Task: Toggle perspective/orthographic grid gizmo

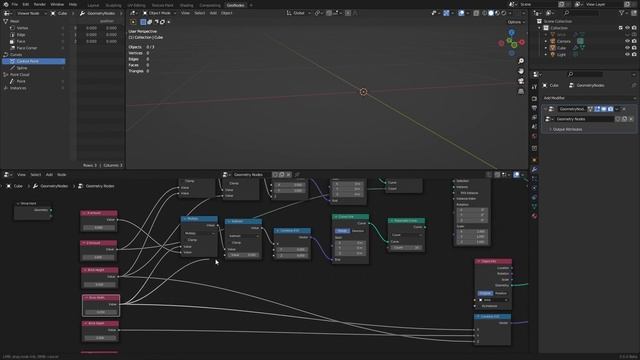Action: point(521,91)
